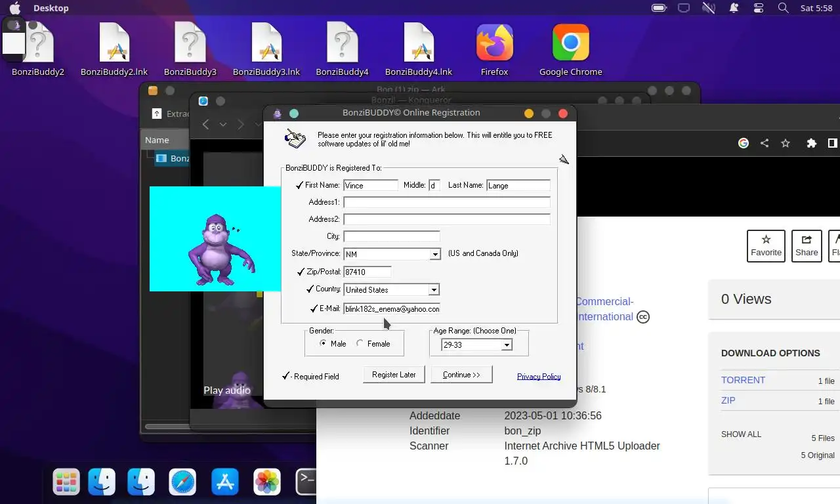Image resolution: width=840 pixels, height=504 pixels.
Task: Click the Bonzi gorilla title bar icon
Action: tap(278, 114)
